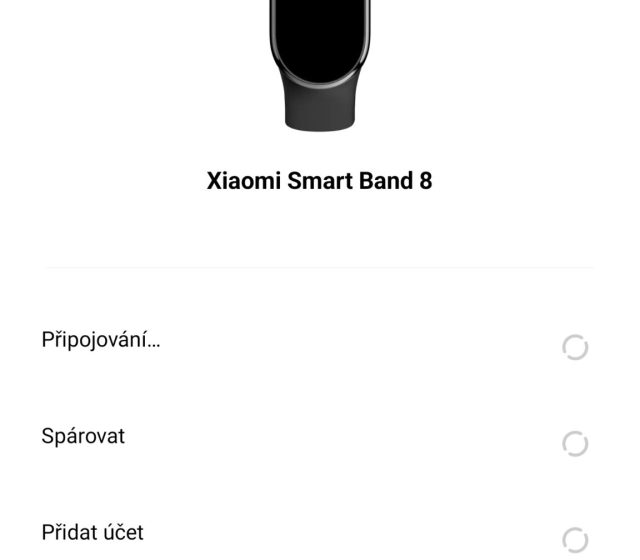
Task: Click the loading spinner beside Přidat účet
Action: pos(575,540)
